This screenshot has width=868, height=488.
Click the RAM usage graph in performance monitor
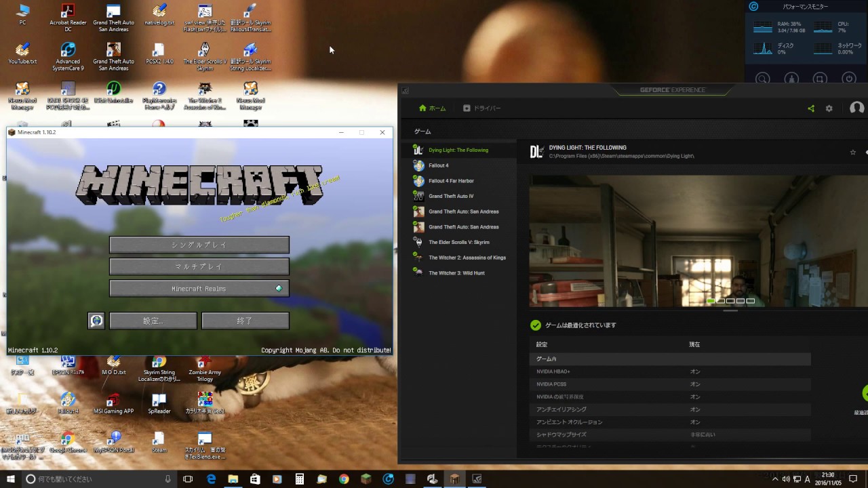click(763, 27)
